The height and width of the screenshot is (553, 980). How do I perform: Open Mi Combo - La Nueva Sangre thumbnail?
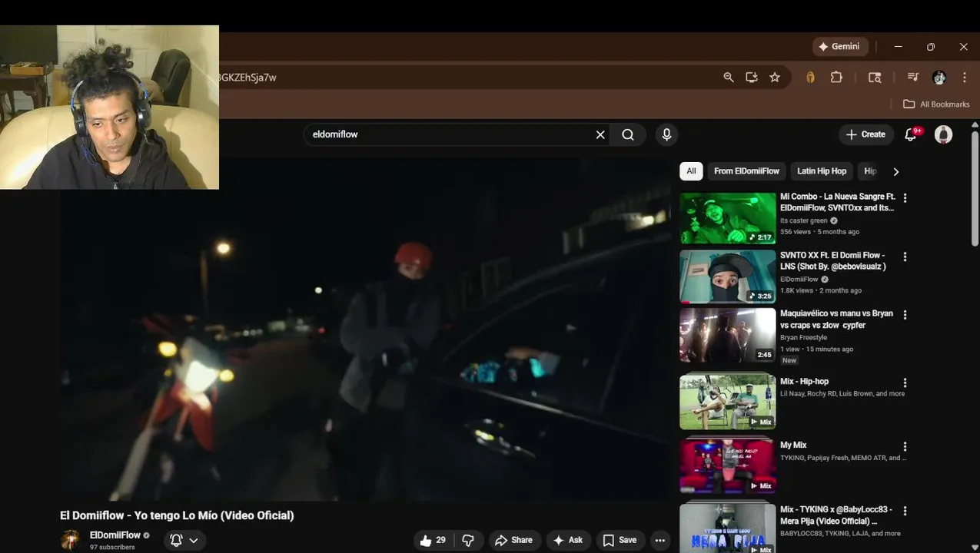[727, 218]
